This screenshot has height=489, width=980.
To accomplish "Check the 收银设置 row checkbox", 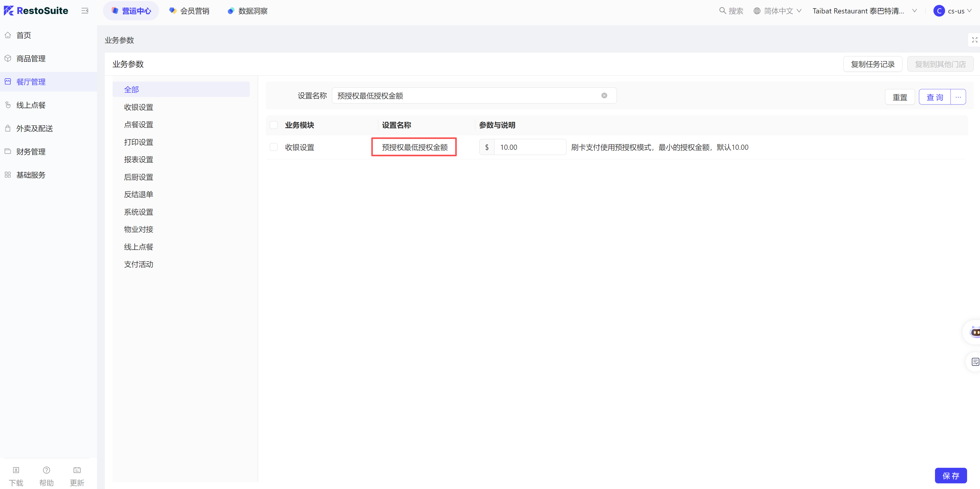I will (x=274, y=147).
